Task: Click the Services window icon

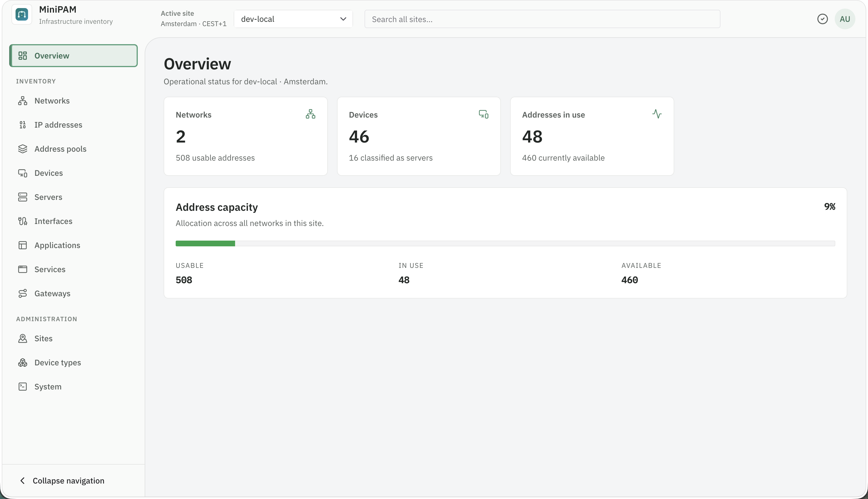Action: pyautogui.click(x=23, y=269)
